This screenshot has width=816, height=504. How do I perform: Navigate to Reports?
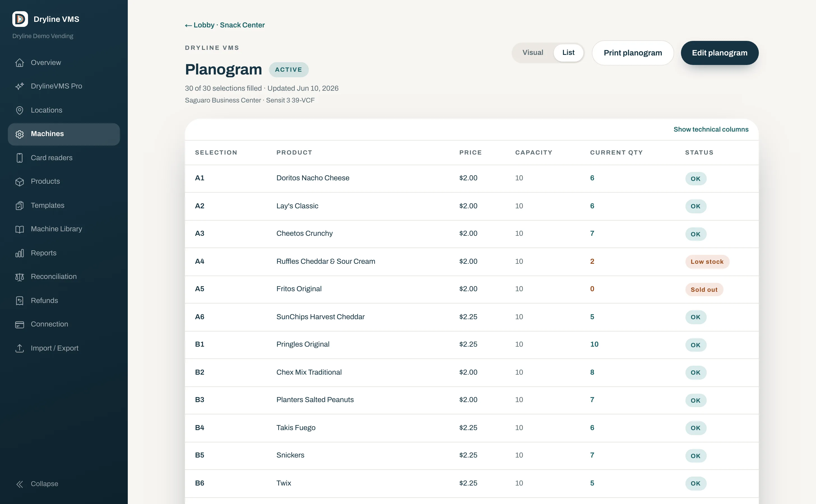click(64, 253)
